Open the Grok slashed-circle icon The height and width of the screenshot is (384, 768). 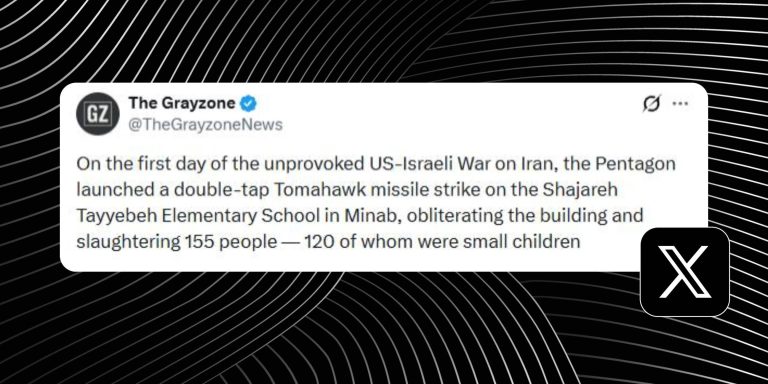click(652, 104)
